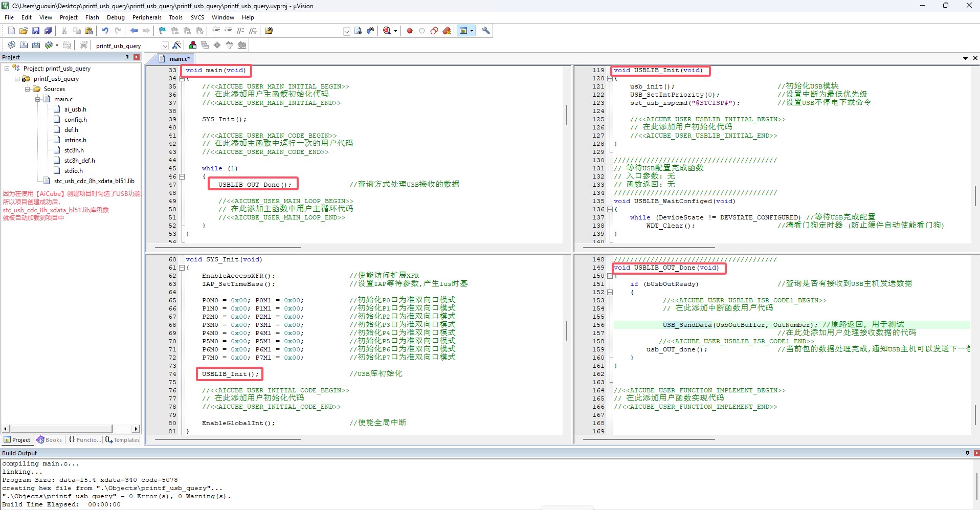Screen dimensions: 980x510
Task: Select config.h in project tree
Action: point(75,119)
